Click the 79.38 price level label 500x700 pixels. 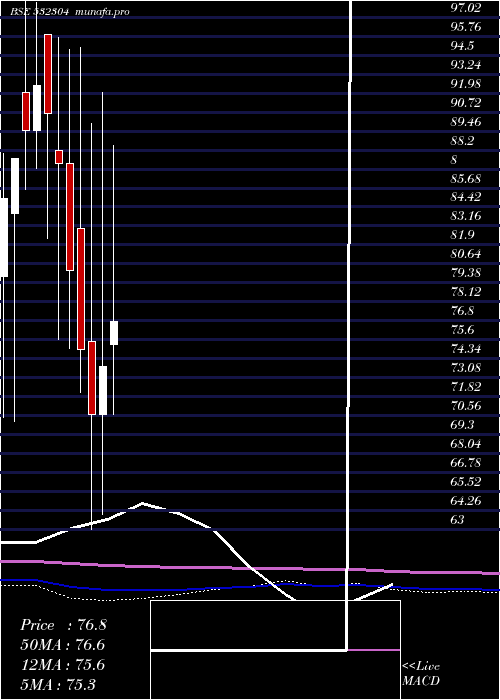pyautogui.click(x=466, y=273)
